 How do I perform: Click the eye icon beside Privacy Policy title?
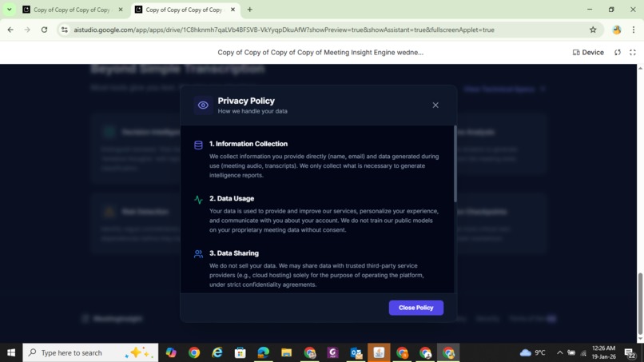203,105
